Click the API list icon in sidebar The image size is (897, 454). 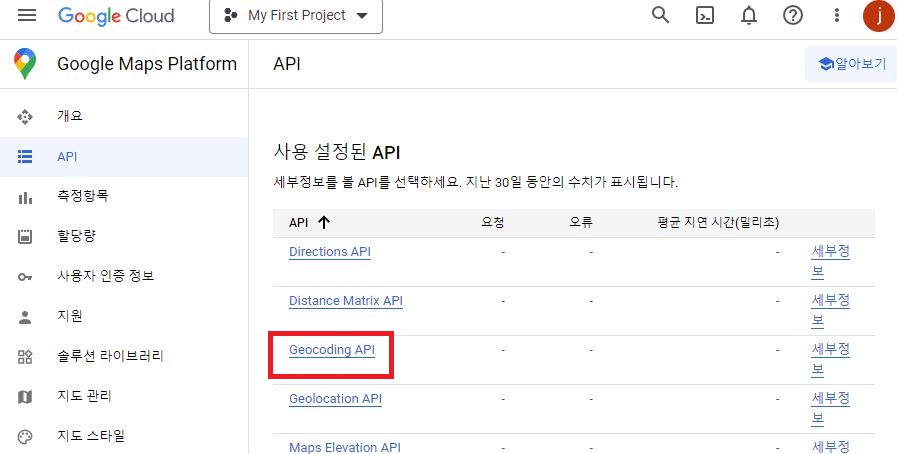click(x=25, y=157)
